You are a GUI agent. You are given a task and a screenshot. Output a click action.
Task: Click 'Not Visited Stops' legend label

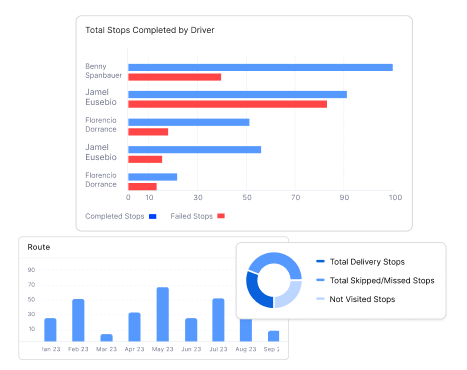tap(362, 299)
